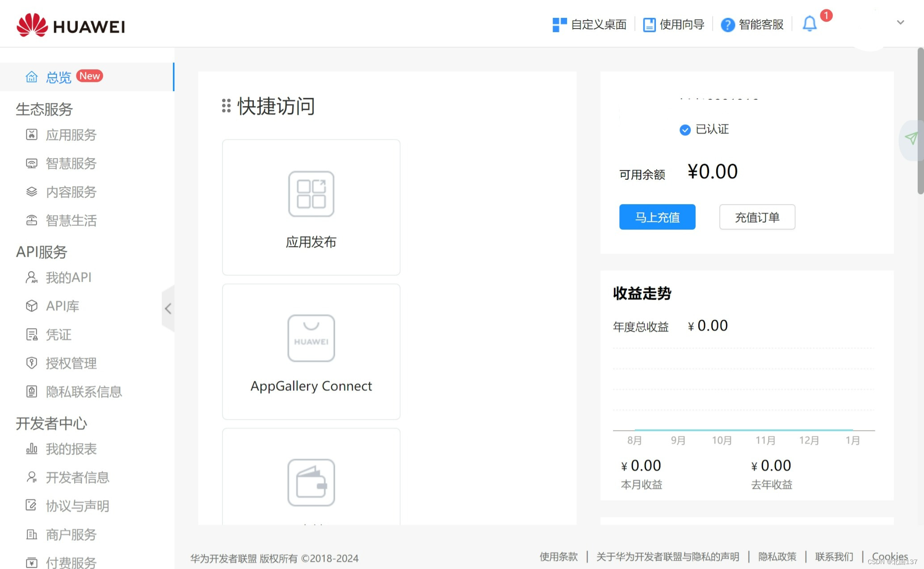Click the drag handle beside 快捷访问
Viewport: 924px width, 569px height.
(226, 106)
